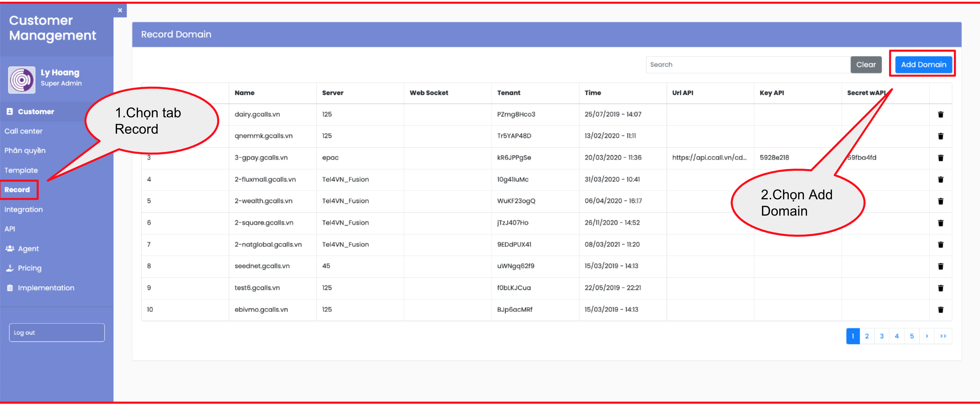Delete 2-wealth.gcalls.vn row with trash icon
Viewport: 980px width, 404px height.
[x=941, y=201]
